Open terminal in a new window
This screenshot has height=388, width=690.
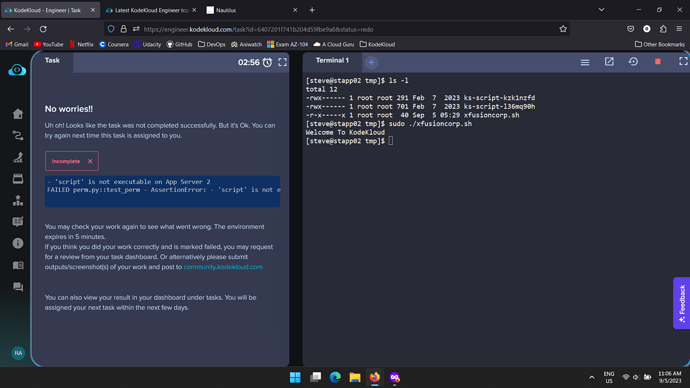point(609,62)
